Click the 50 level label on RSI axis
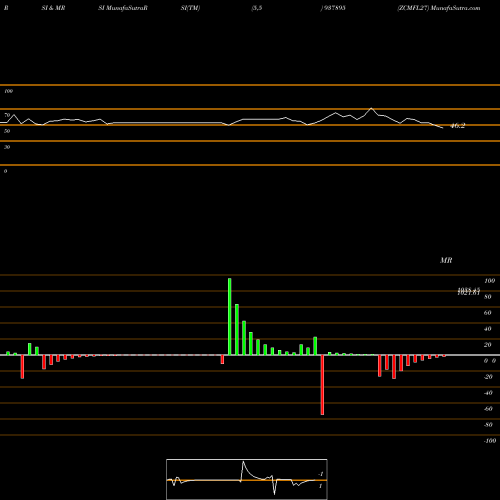Screen dimensions: 500x500 pos(7,131)
